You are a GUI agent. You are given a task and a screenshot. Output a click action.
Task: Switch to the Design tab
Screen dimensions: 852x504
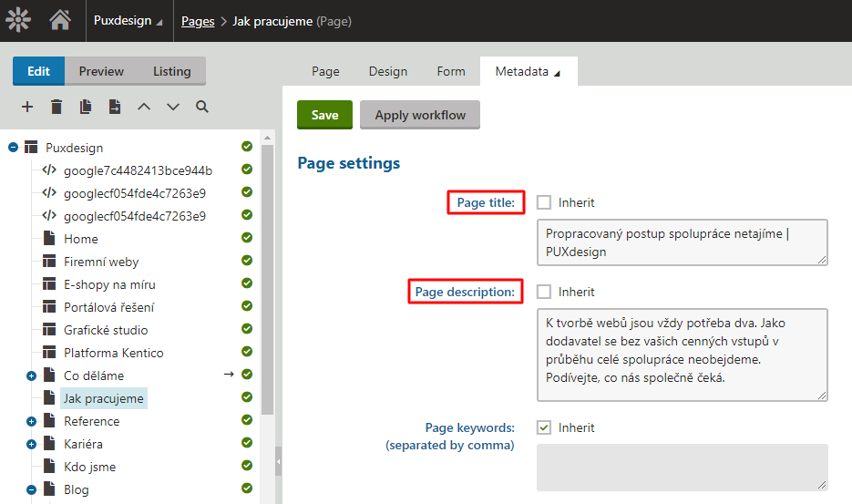click(387, 71)
